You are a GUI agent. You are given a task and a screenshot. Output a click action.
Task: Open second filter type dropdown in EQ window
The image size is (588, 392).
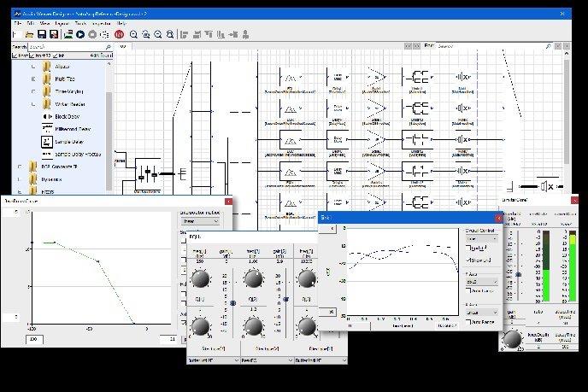click(267, 360)
